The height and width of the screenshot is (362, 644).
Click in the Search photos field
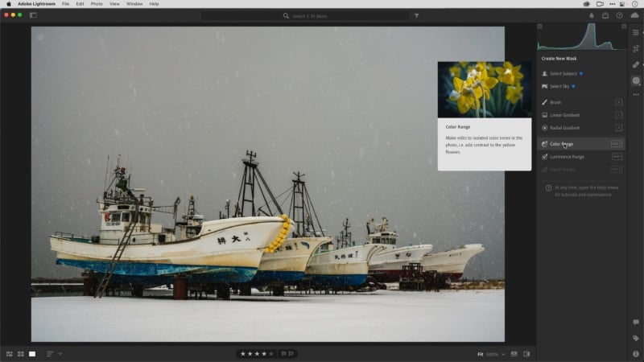point(305,16)
